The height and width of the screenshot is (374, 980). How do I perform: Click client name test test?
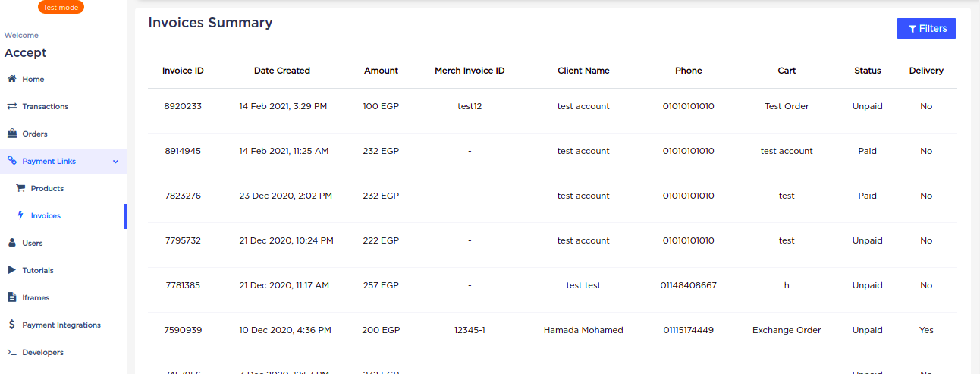click(583, 285)
